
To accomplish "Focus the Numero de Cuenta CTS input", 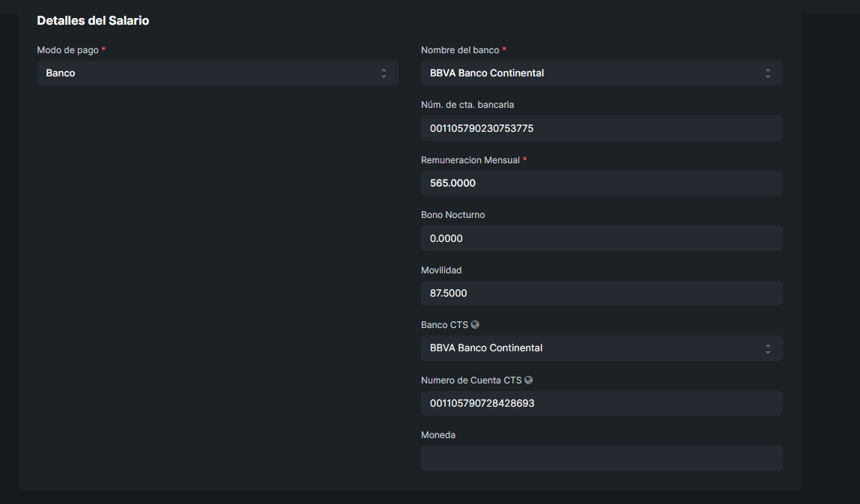I will [x=602, y=403].
